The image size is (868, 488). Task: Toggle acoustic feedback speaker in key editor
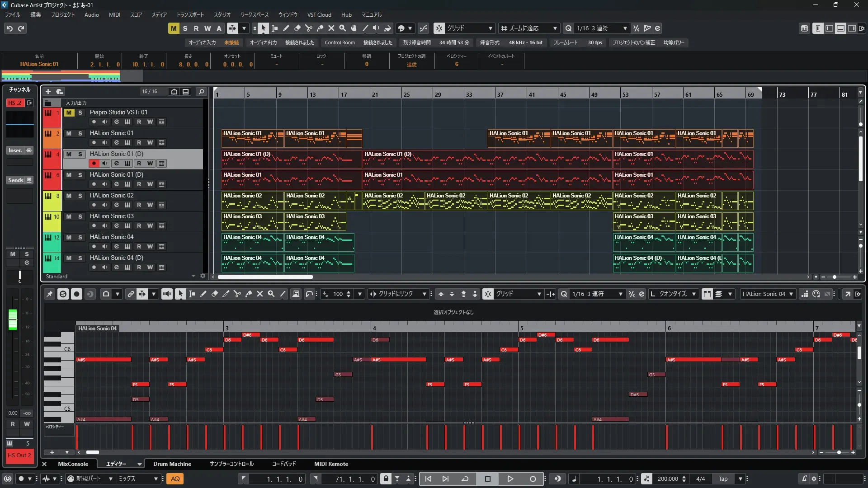pos(167,294)
